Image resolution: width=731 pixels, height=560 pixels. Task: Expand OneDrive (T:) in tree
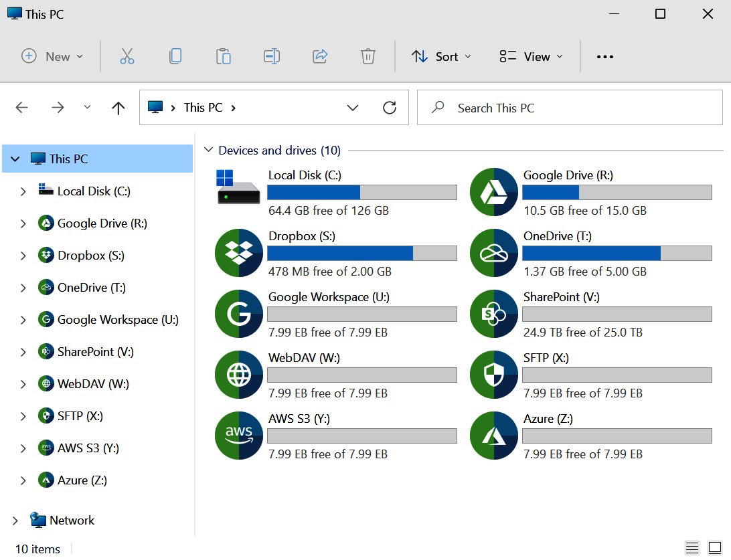(23, 288)
